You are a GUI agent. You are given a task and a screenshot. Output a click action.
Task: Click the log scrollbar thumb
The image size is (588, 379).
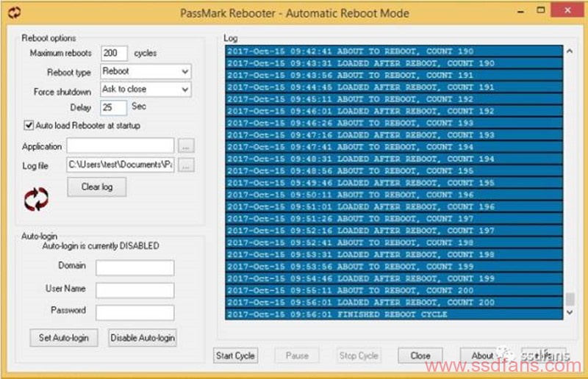pos(570,299)
